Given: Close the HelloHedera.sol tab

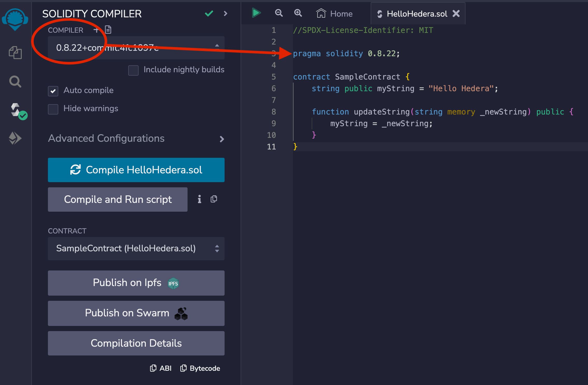Looking at the screenshot, I should (456, 13).
